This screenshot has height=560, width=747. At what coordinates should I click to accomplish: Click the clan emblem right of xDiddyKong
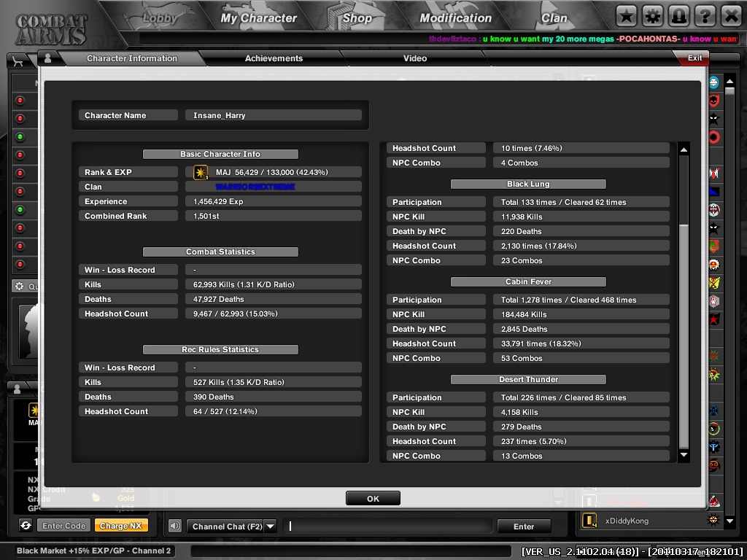coord(713,521)
